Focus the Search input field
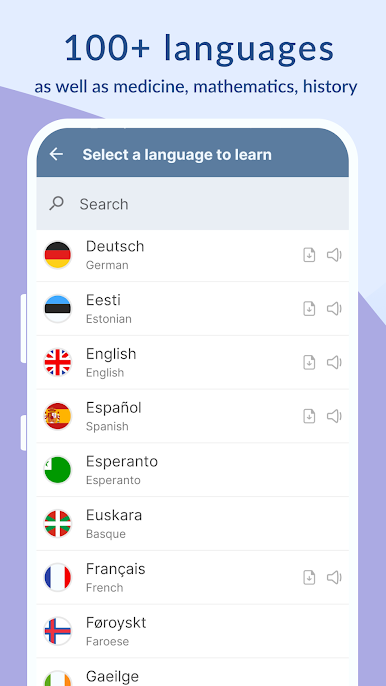386x686 pixels. pos(193,203)
